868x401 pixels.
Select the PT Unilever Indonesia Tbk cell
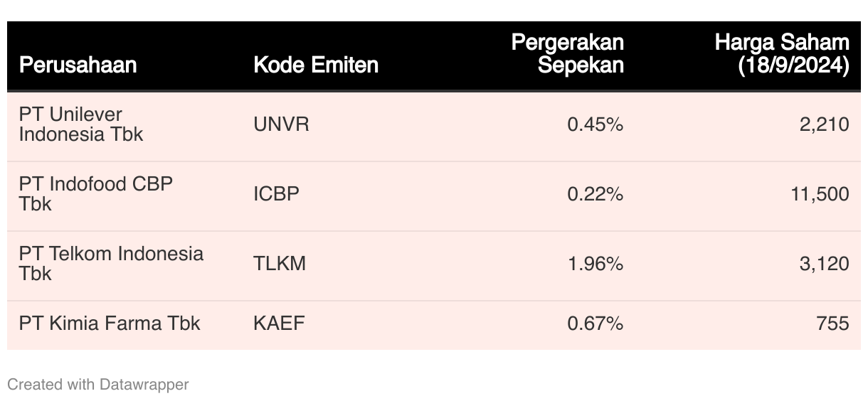point(81,124)
